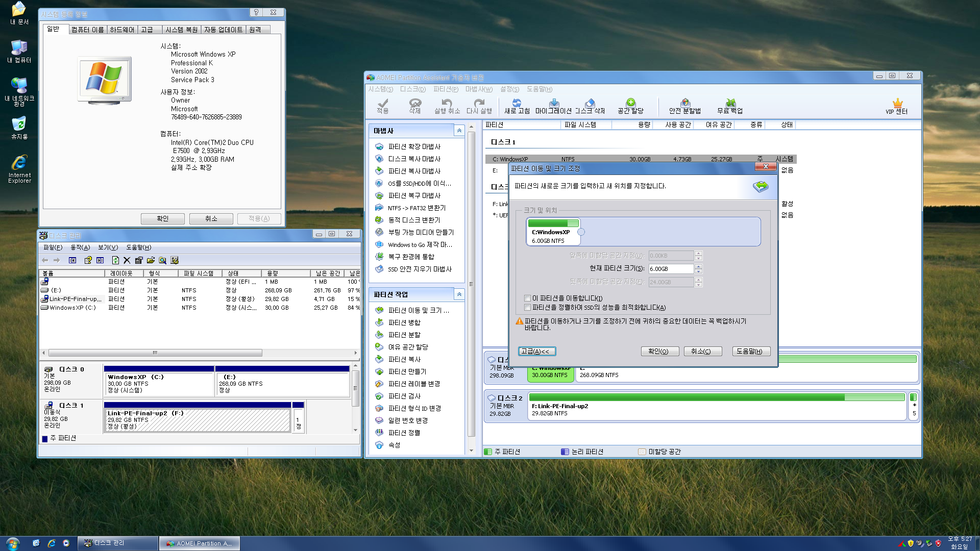Collapse the 마법사 panel header
Viewport: 980px width, 551px height.
coord(459,131)
